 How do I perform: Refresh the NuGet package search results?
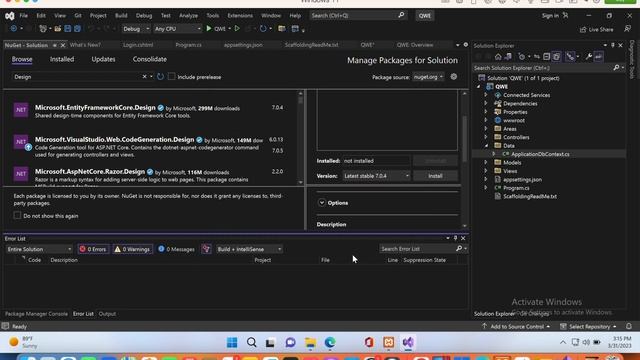tap(160, 77)
